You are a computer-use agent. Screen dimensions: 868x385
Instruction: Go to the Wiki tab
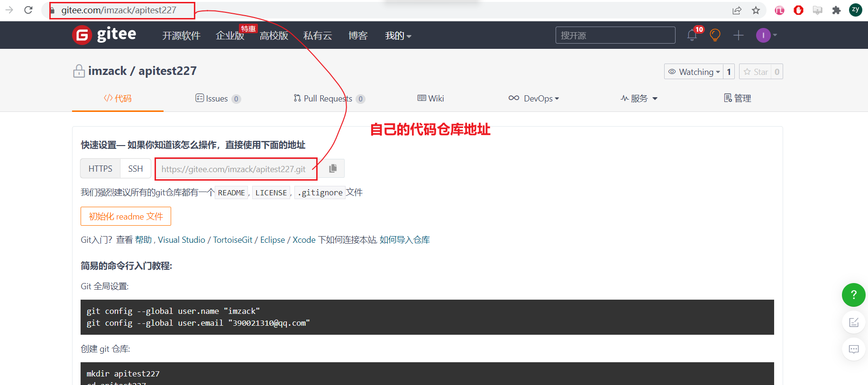tap(430, 98)
